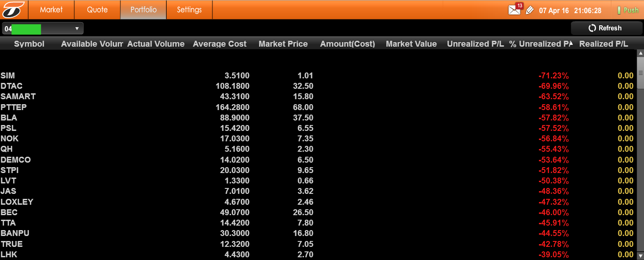This screenshot has height=260, width=644.
Task: Select the JAS symbol row
Action: (318, 191)
